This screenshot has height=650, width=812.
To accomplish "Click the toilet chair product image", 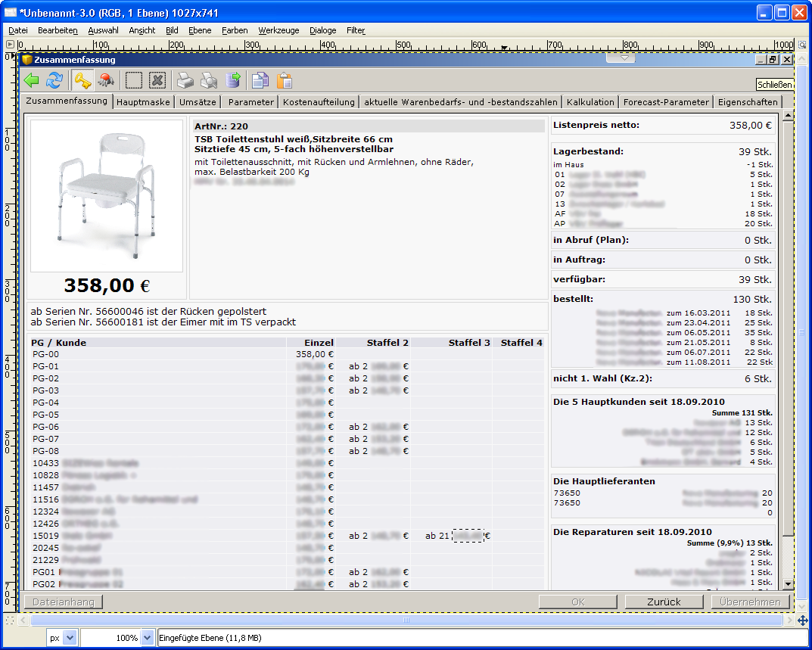I will click(x=107, y=195).
